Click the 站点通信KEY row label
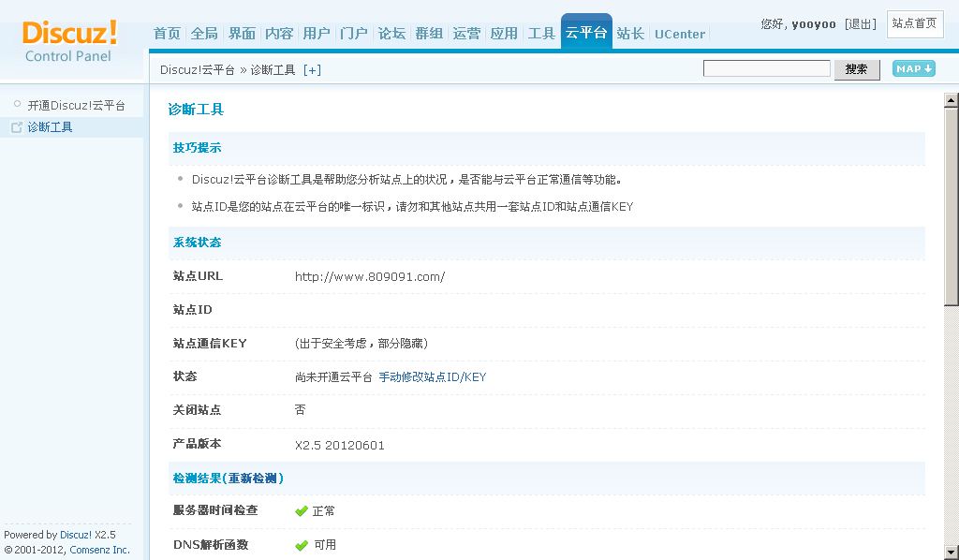Screen dimensions: 959x560 (x=210, y=344)
